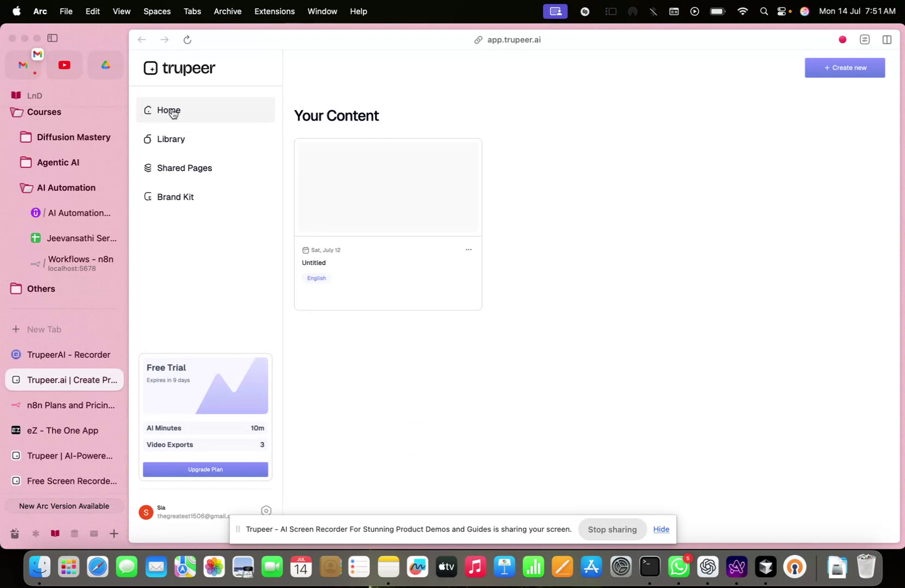Click the app.trupeer.ai address bar
905x588 pixels.
pos(514,39)
